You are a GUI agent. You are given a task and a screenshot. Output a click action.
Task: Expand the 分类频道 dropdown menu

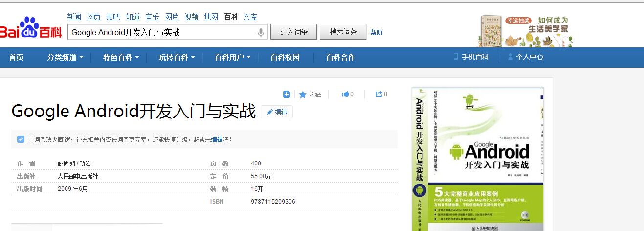pos(65,57)
